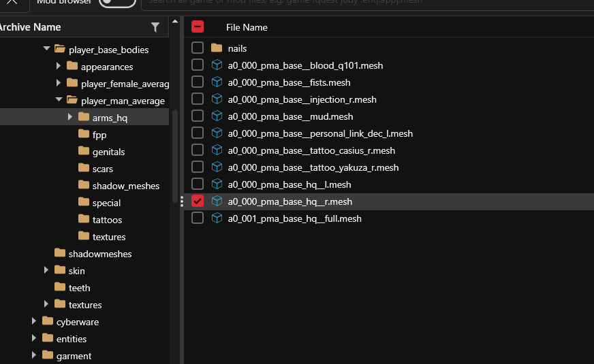Open a0_000_pma_base__tattoo_yakuza_r.mesh file
594x364 pixels.
tap(313, 167)
